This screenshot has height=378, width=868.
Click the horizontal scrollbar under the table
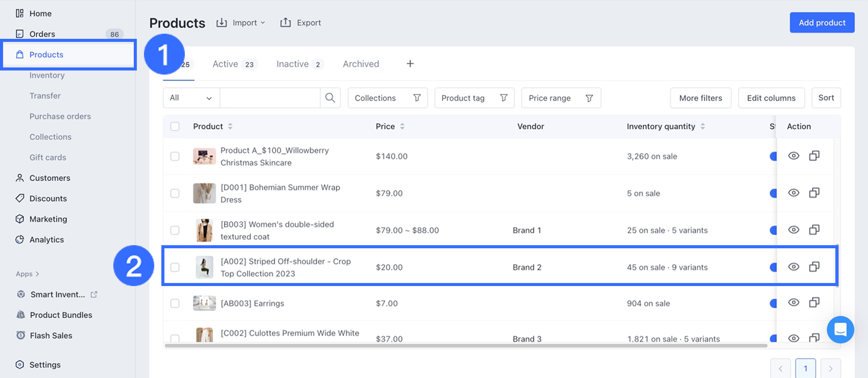click(465, 346)
